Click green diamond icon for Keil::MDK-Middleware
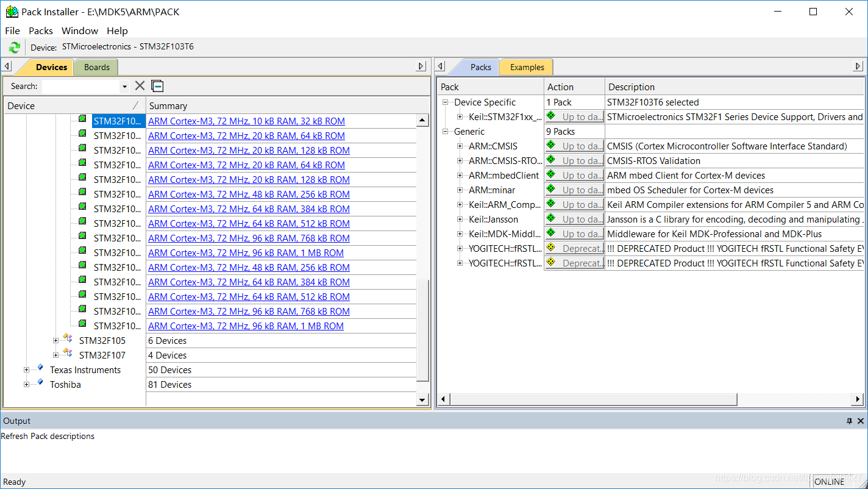The image size is (868, 489). tap(551, 233)
